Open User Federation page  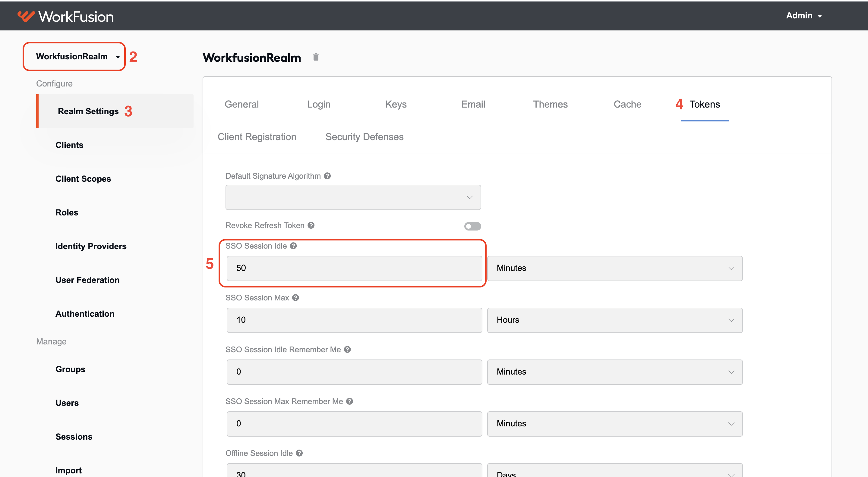point(87,280)
